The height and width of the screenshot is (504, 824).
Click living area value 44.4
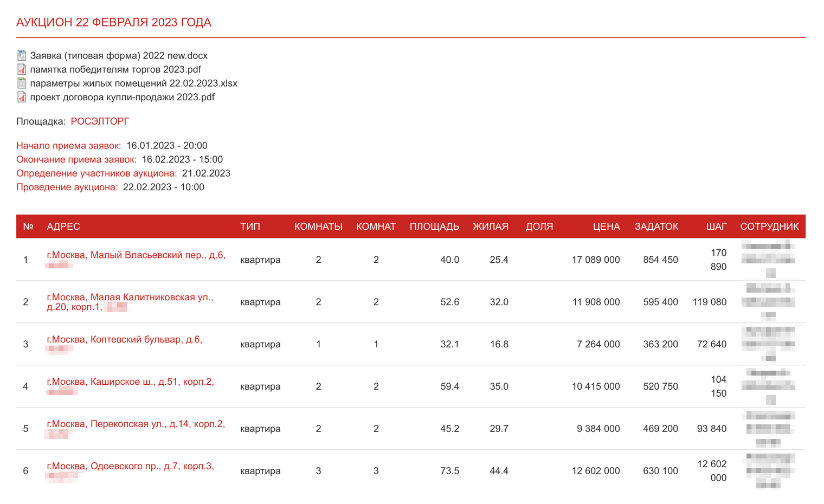(499, 471)
